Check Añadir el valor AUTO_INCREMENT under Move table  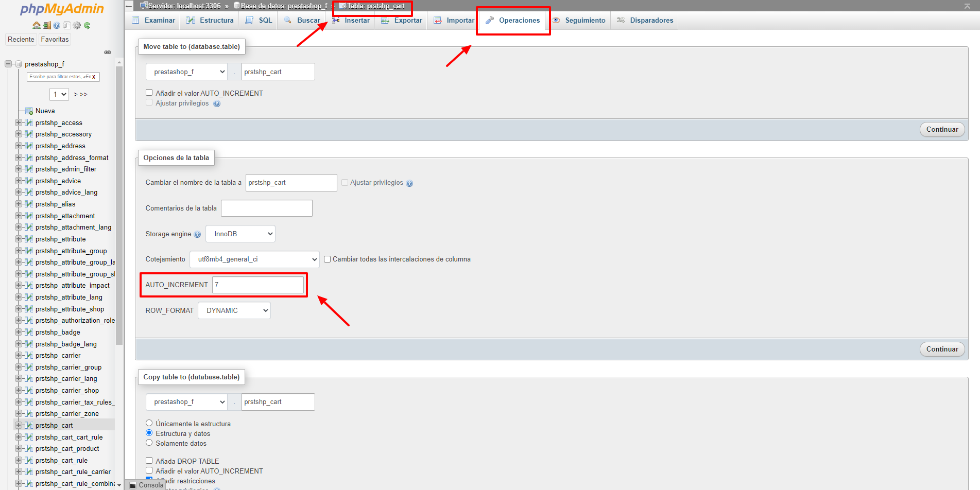[149, 93]
